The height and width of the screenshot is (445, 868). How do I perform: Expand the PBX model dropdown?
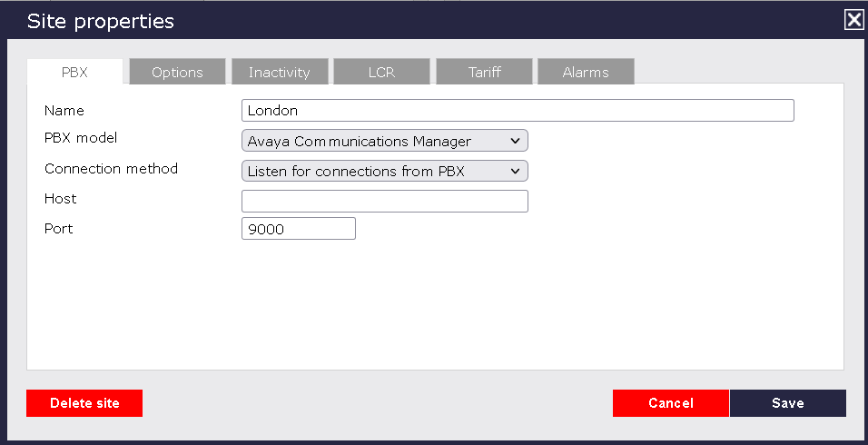point(385,141)
